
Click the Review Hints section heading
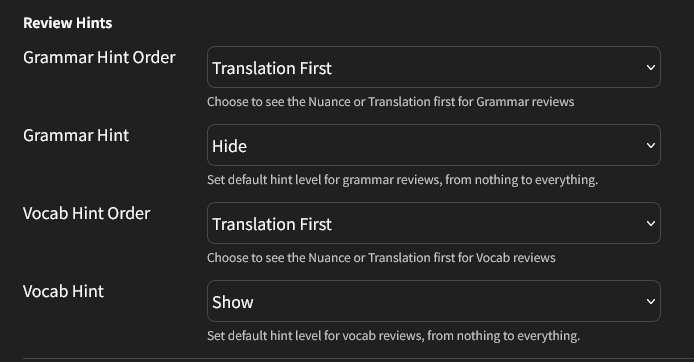click(x=68, y=23)
